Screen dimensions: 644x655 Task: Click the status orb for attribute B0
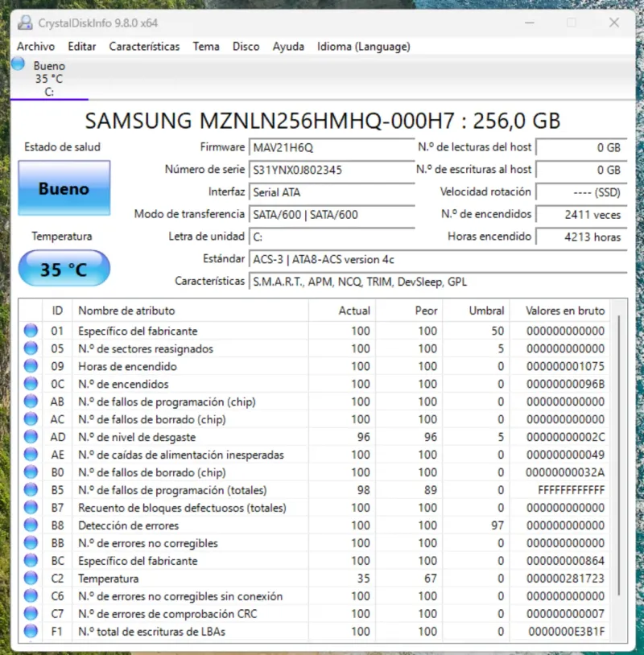coord(31,472)
